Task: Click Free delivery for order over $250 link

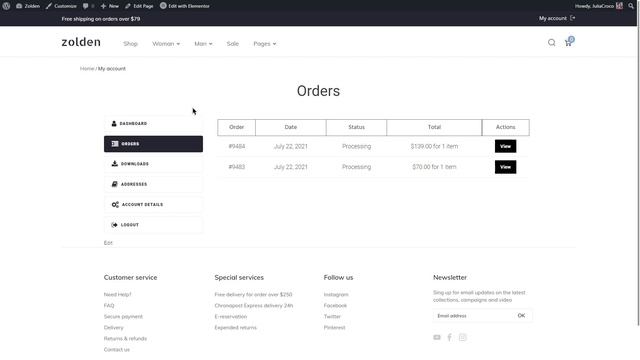Action: click(x=253, y=294)
